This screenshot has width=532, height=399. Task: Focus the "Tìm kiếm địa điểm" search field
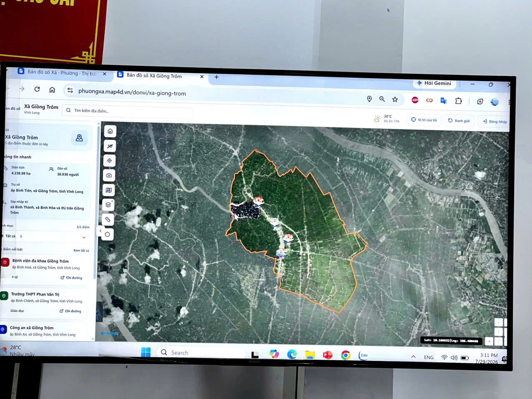coord(128,111)
